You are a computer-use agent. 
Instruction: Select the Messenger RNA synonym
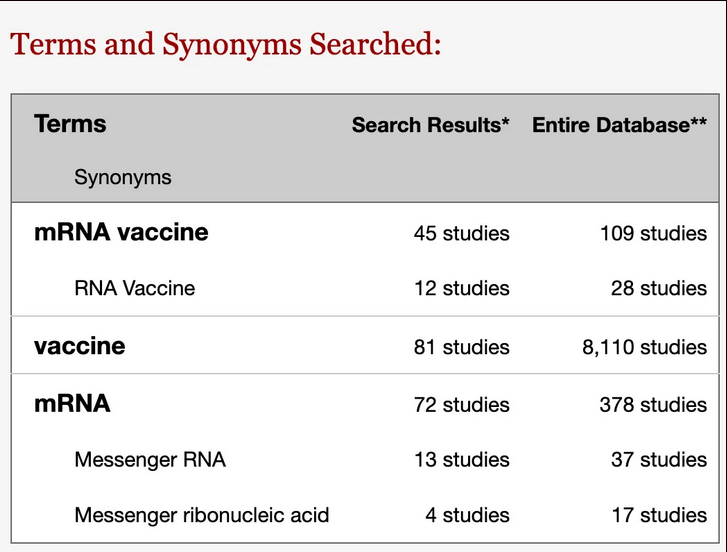click(x=150, y=460)
